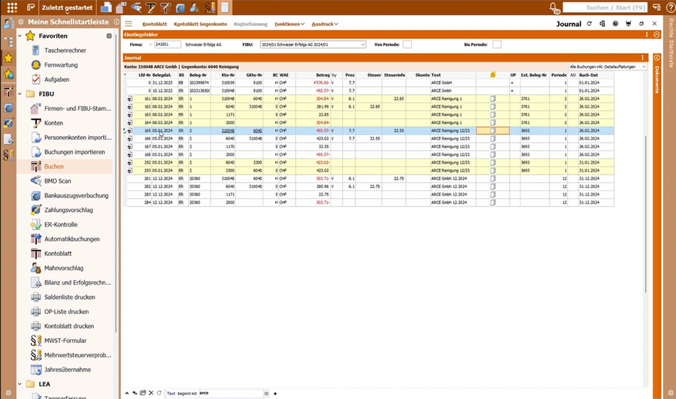Launch BMD Scan

pos(57,181)
